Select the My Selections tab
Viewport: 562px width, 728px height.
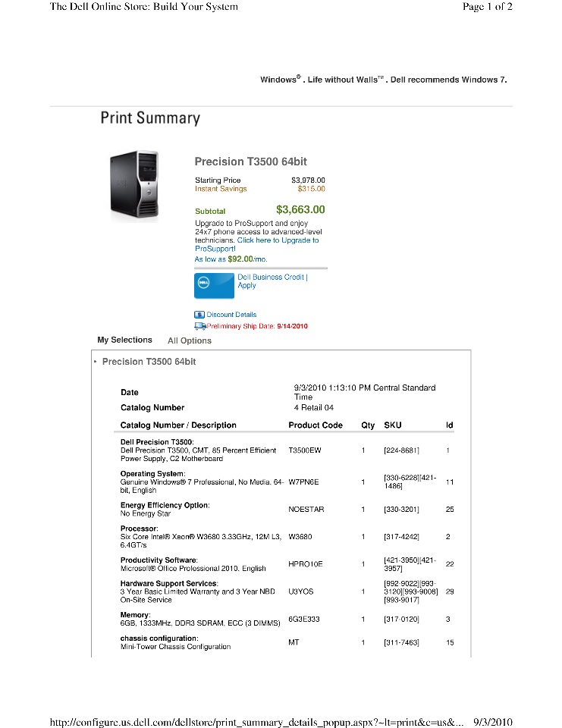124,340
